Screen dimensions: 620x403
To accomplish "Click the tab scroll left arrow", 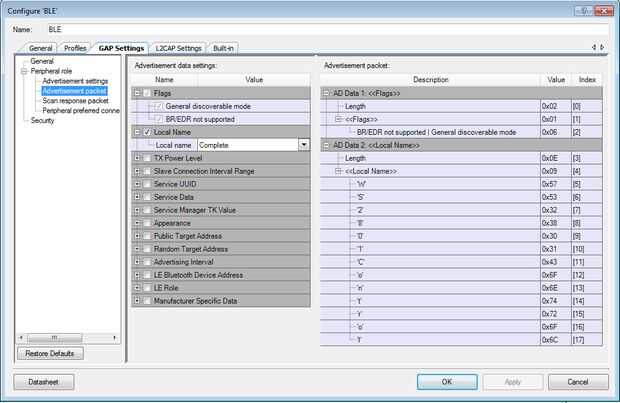I will [x=594, y=47].
